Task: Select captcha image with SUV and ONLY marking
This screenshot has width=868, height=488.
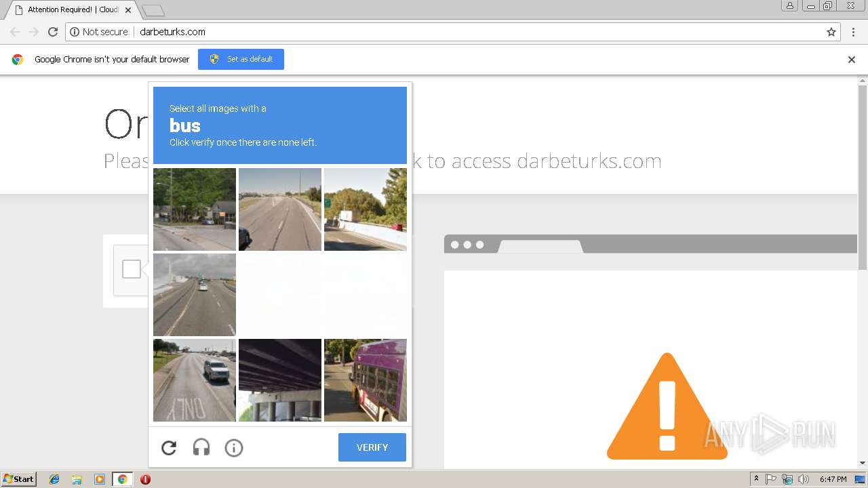Action: tap(195, 380)
